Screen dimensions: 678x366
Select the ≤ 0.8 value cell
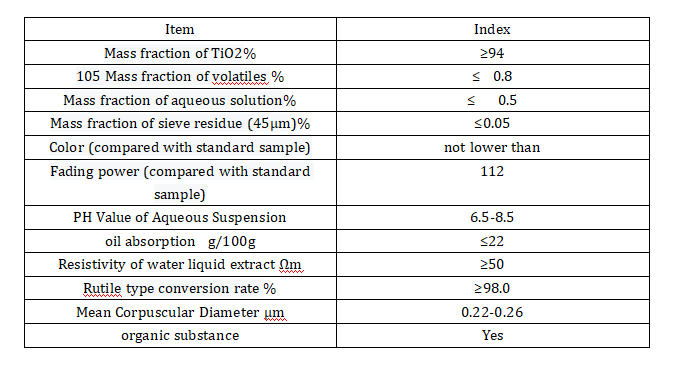(493, 77)
